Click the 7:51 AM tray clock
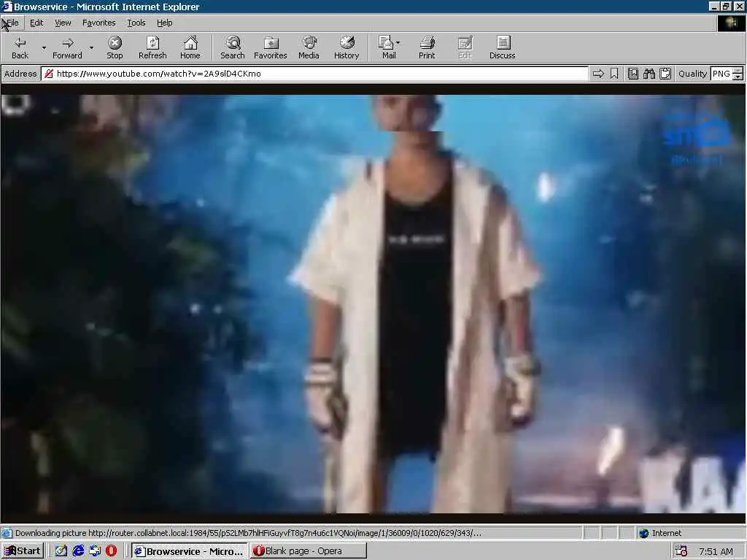Image resolution: width=747 pixels, height=560 pixels. pos(716,551)
